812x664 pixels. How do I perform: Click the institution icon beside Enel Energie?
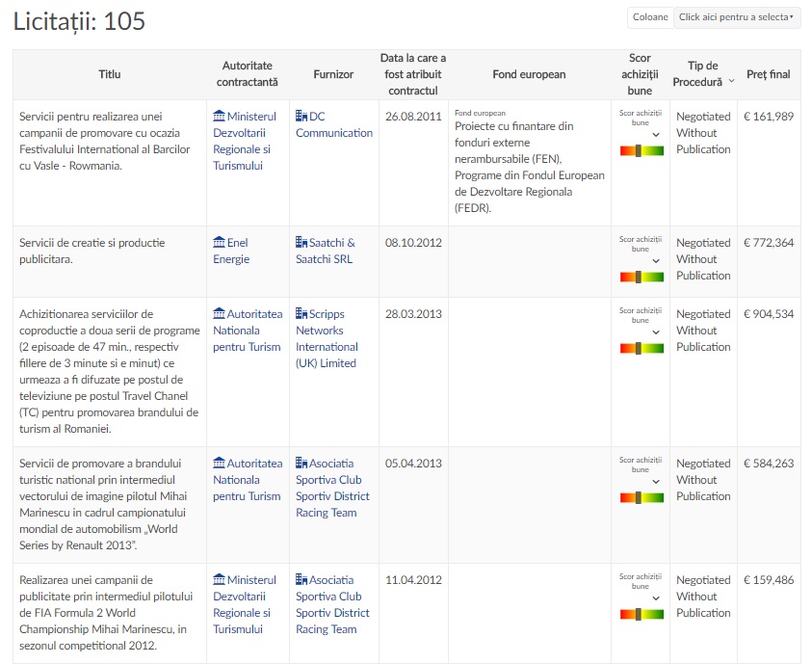tap(219, 243)
